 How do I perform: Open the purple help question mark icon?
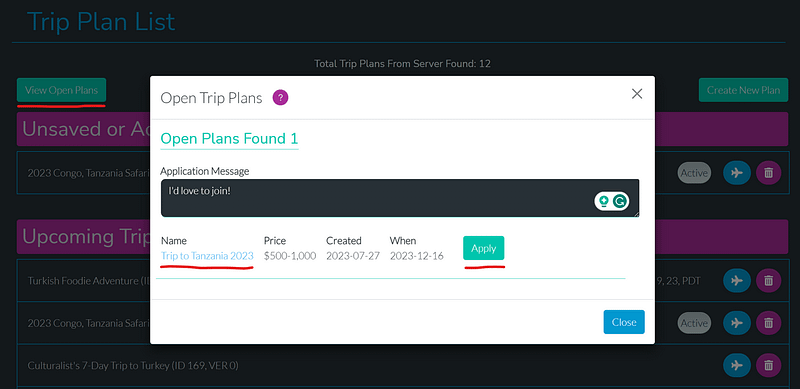pyautogui.click(x=281, y=98)
